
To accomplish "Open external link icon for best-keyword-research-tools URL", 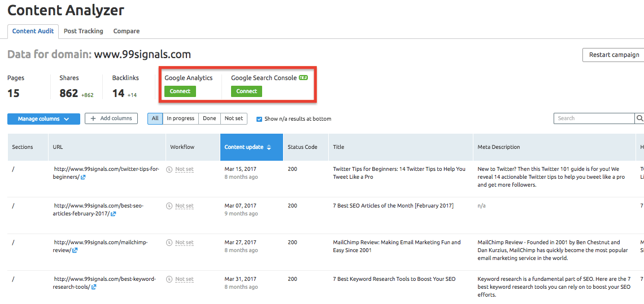I will pos(94,287).
